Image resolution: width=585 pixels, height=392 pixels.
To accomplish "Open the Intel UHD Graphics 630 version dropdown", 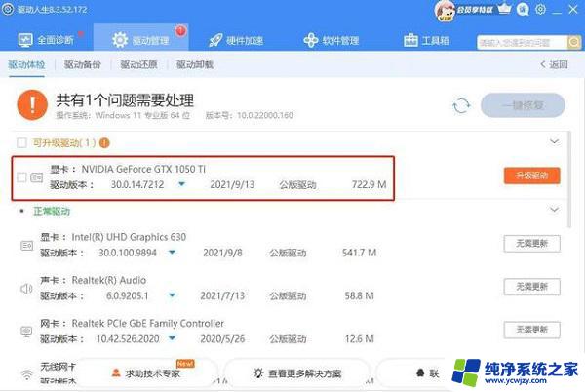I will click(x=172, y=253).
